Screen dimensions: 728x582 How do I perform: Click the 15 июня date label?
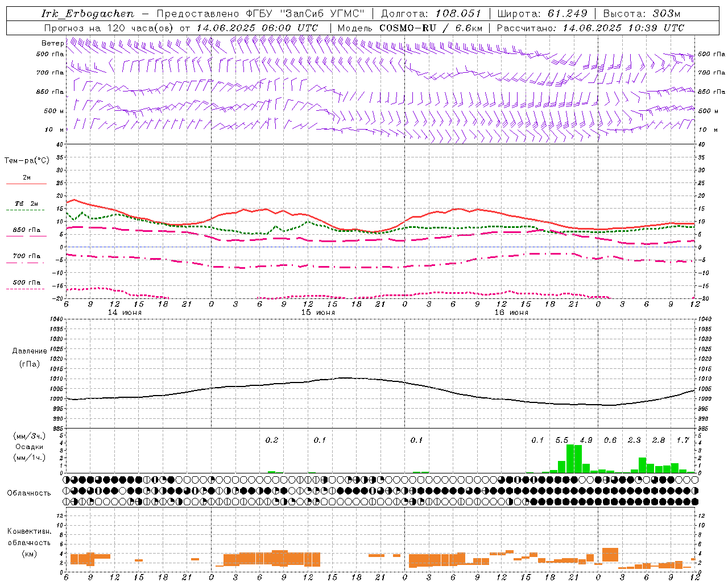[x=318, y=313]
